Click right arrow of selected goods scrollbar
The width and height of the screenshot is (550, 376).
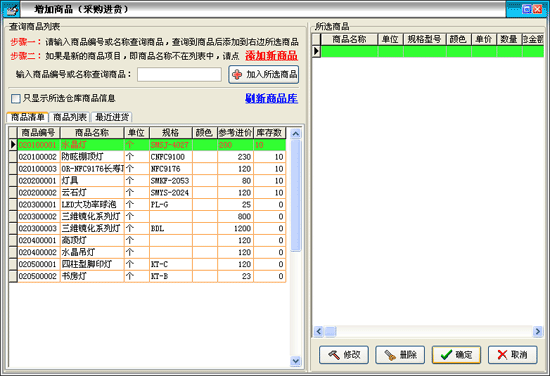[x=538, y=331]
